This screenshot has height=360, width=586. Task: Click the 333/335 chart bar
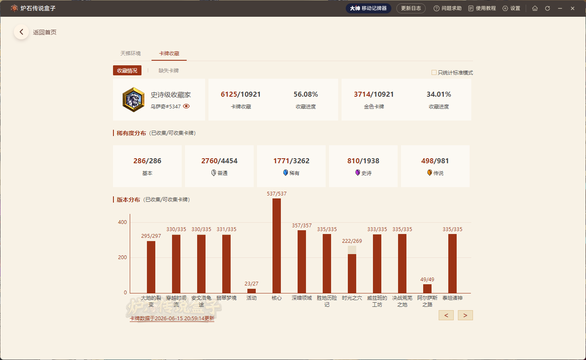[x=377, y=264]
